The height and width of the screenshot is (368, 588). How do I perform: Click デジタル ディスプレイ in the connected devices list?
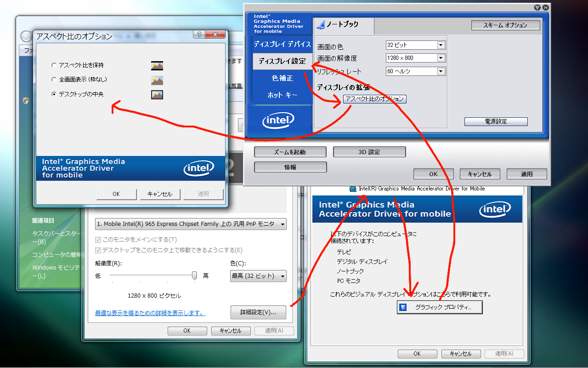[x=362, y=262]
